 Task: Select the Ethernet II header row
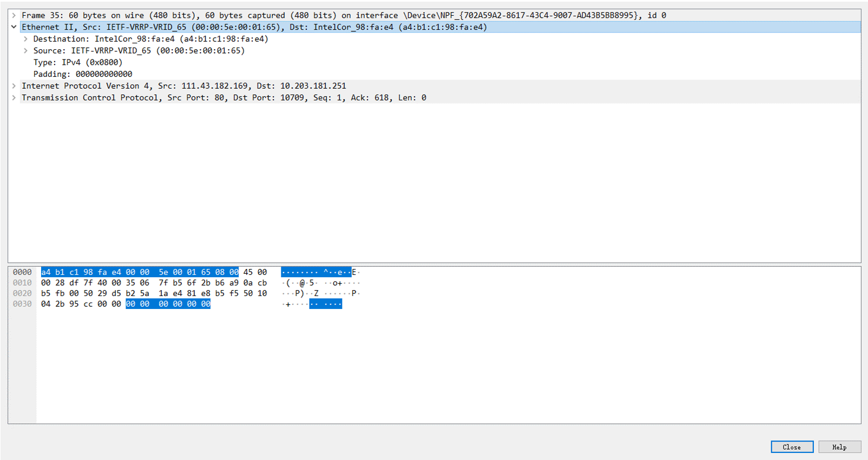click(x=440, y=27)
